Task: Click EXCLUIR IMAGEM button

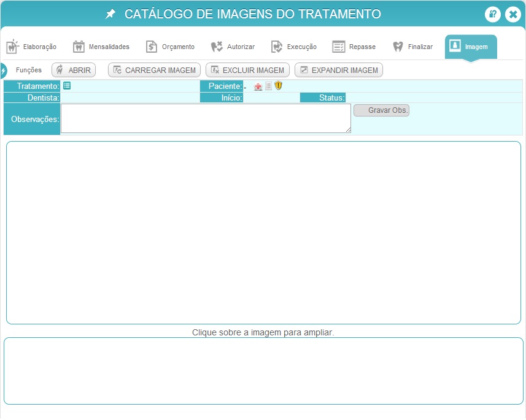Action: [247, 70]
